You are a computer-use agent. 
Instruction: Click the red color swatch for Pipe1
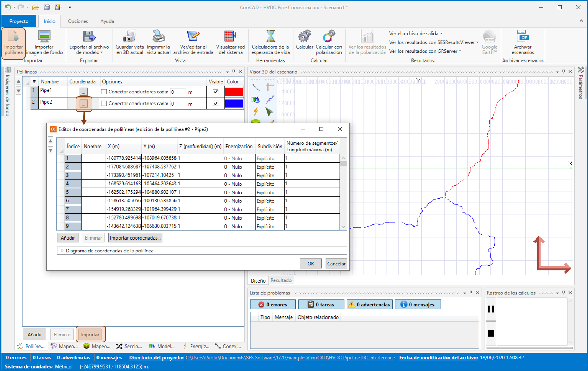tap(234, 92)
